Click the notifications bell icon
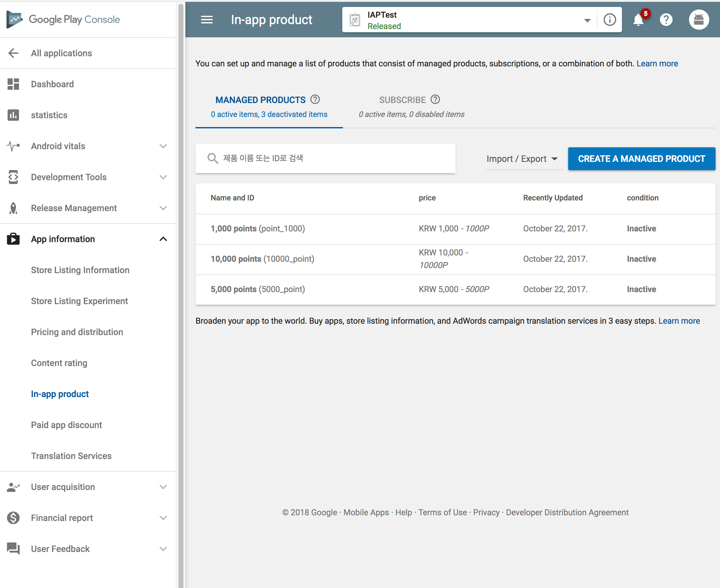Screen dimensions: 720x588 click(x=638, y=20)
